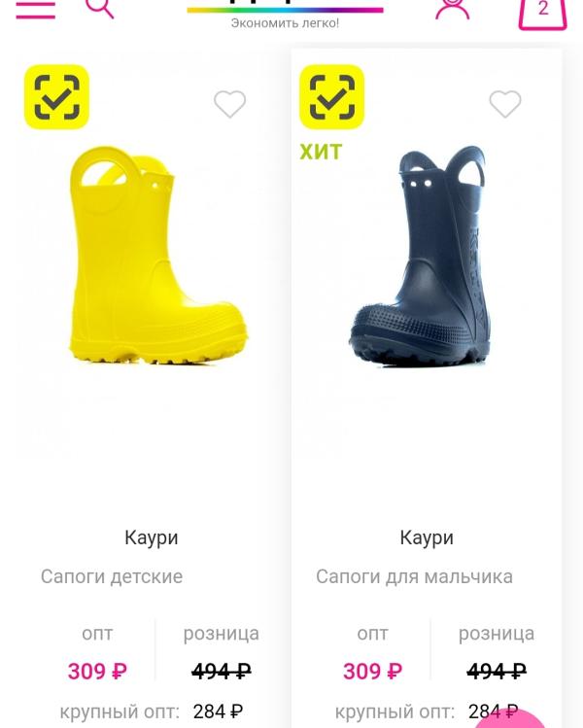Viewport: 583px width, 728px height.
Task: Select 494 ₽ retail price of navy boots
Action: tap(497, 671)
